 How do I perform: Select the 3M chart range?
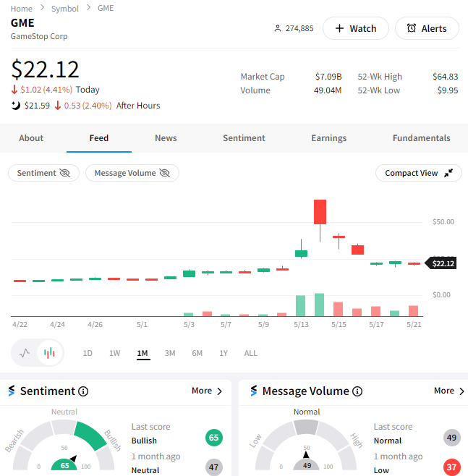click(x=170, y=353)
